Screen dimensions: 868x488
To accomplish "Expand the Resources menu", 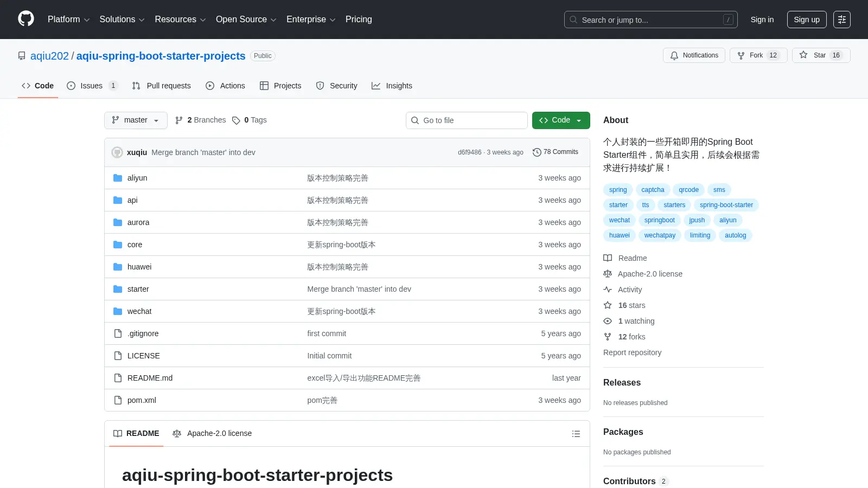I will [180, 20].
